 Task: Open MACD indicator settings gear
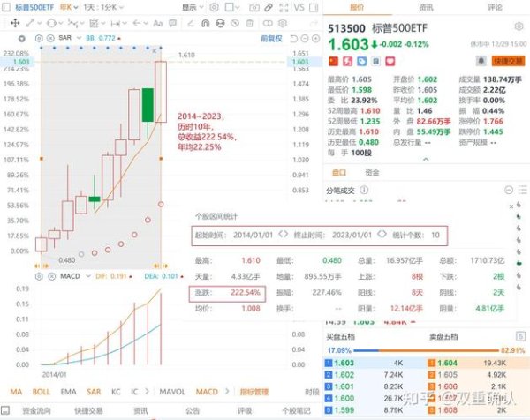(x=39, y=276)
